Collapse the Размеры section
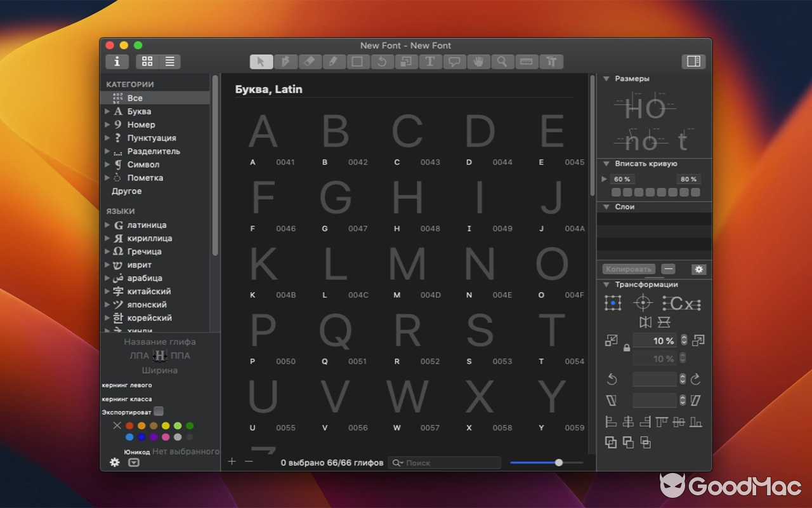Viewport: 812px width, 508px height. pos(605,78)
